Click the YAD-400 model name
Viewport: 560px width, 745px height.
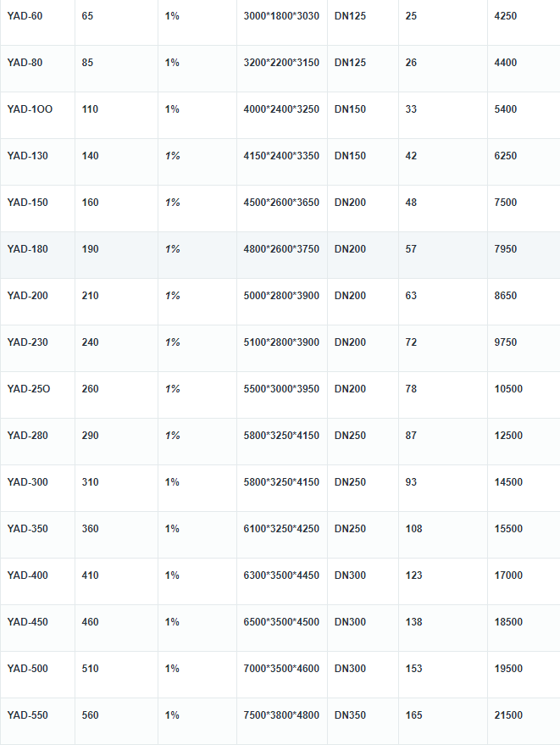pyautogui.click(x=28, y=575)
